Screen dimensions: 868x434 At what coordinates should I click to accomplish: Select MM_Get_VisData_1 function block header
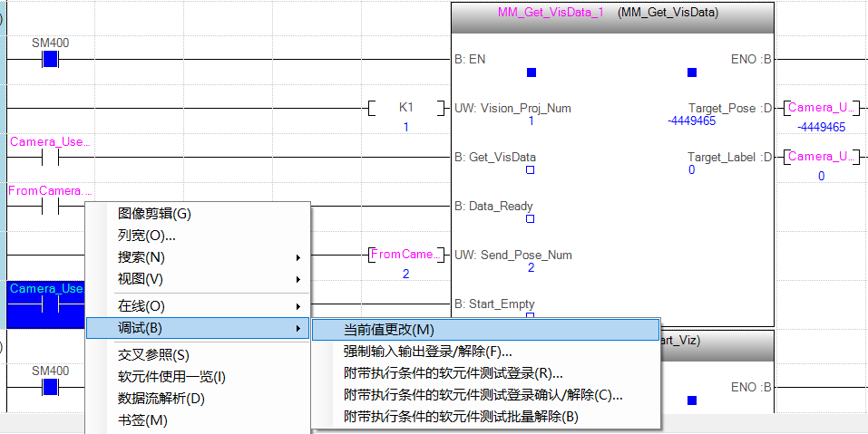[x=612, y=18]
